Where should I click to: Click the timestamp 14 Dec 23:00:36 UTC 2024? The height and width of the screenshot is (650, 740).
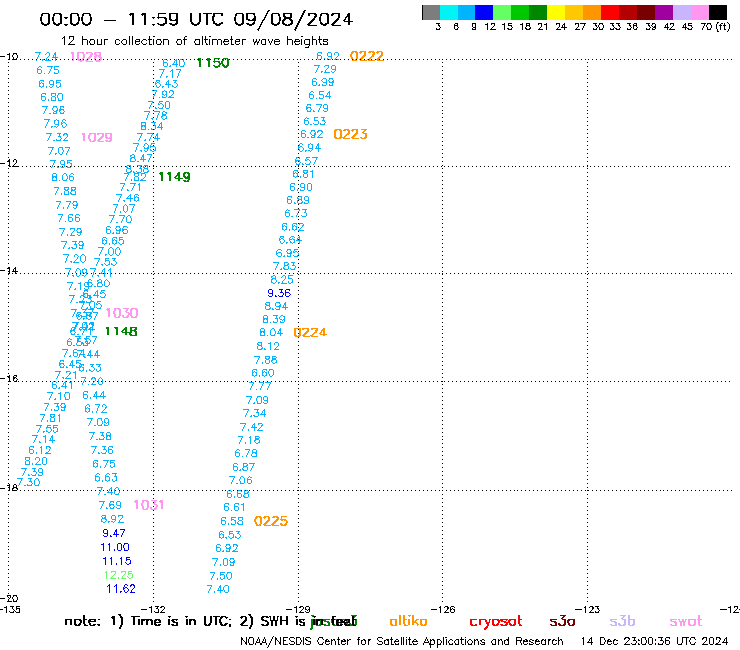[x=655, y=641]
